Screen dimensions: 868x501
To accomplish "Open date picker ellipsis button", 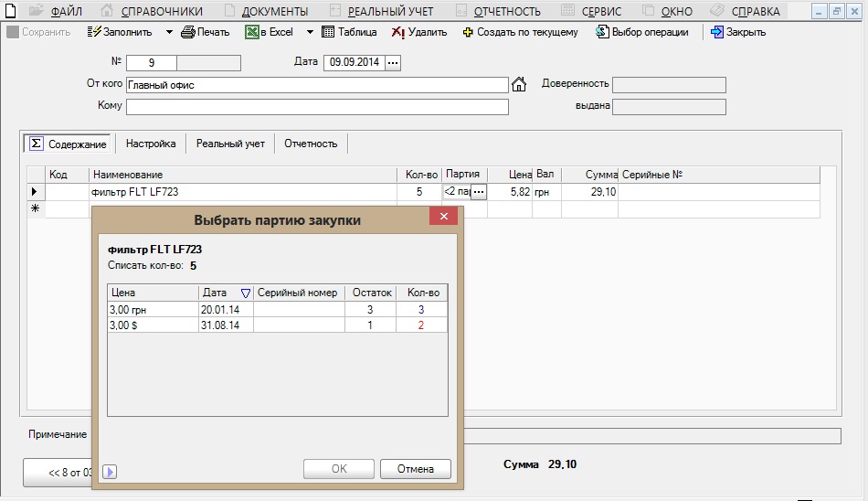I will pos(393,62).
